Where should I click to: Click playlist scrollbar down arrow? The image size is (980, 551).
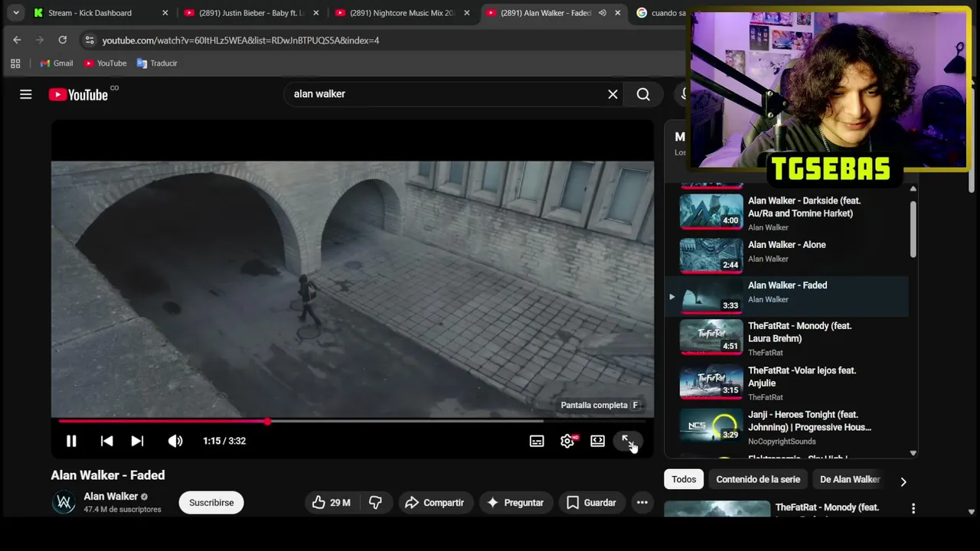point(913,453)
